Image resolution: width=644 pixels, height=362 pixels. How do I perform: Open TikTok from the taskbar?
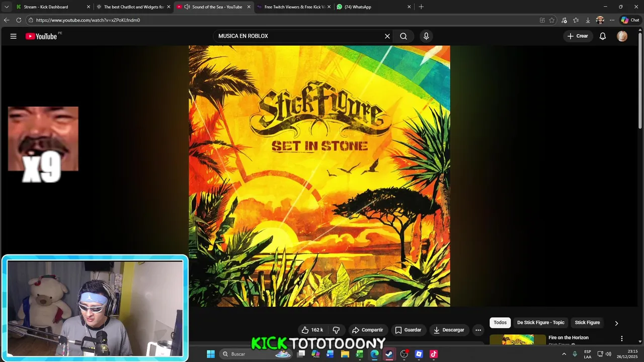[433, 354]
